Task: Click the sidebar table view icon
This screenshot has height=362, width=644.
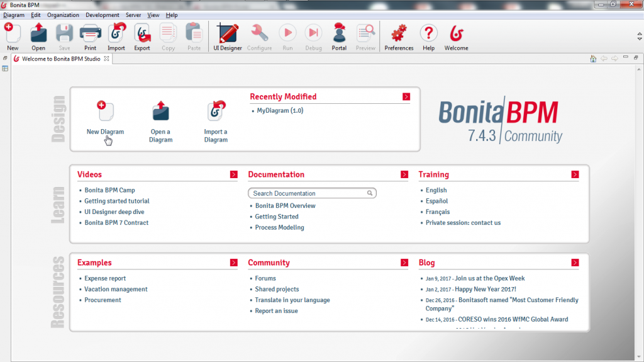Action: click(x=5, y=69)
